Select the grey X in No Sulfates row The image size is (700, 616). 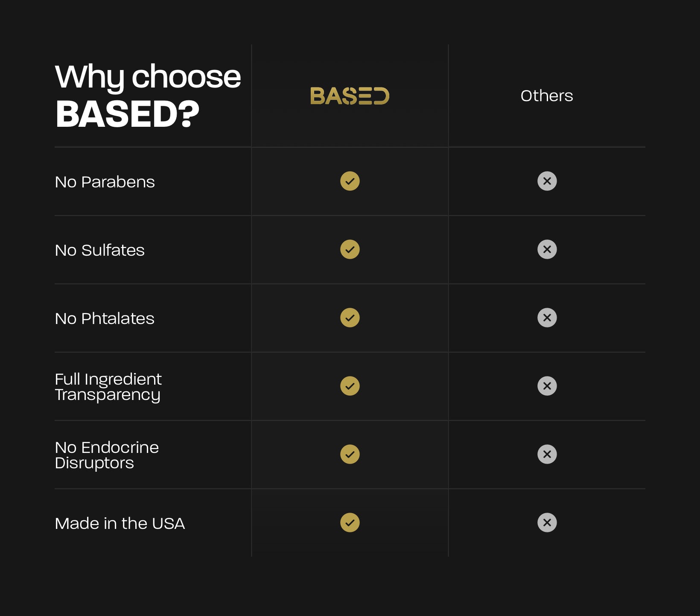click(x=547, y=249)
